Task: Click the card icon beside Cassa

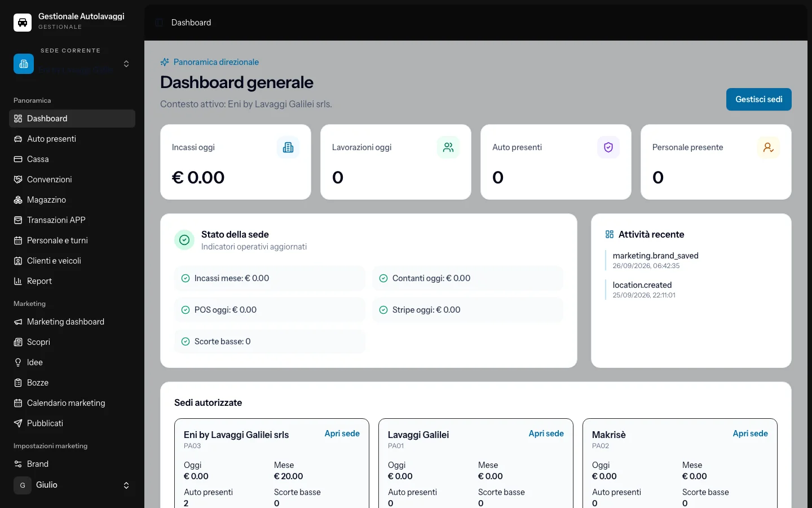Action: [18, 159]
